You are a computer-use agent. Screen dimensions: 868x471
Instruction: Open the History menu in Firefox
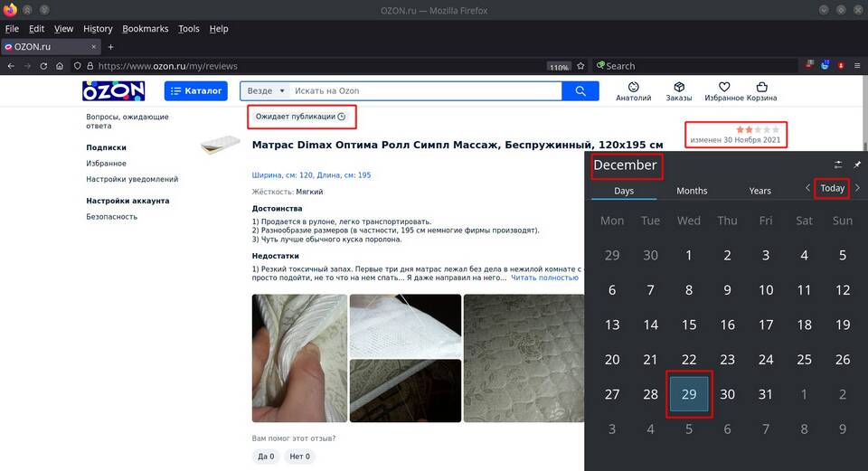(x=98, y=29)
